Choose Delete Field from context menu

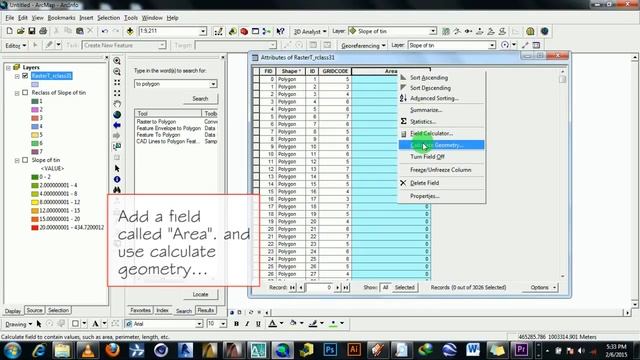tap(424, 183)
